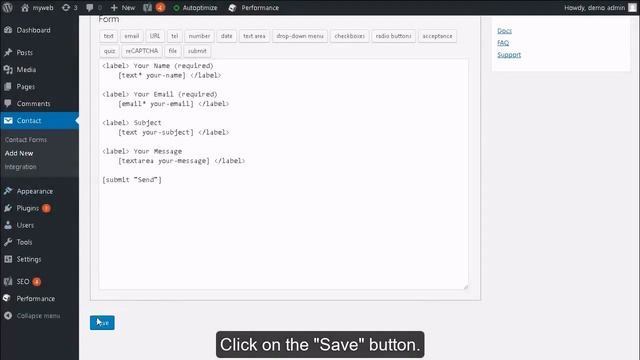
Task: Click the Appearance paintbrush icon
Action: (x=8, y=191)
